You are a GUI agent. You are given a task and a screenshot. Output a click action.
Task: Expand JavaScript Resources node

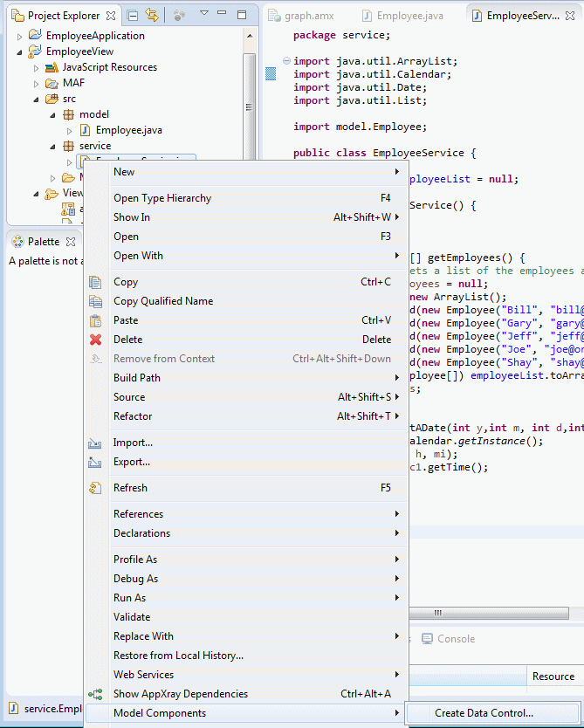point(36,68)
